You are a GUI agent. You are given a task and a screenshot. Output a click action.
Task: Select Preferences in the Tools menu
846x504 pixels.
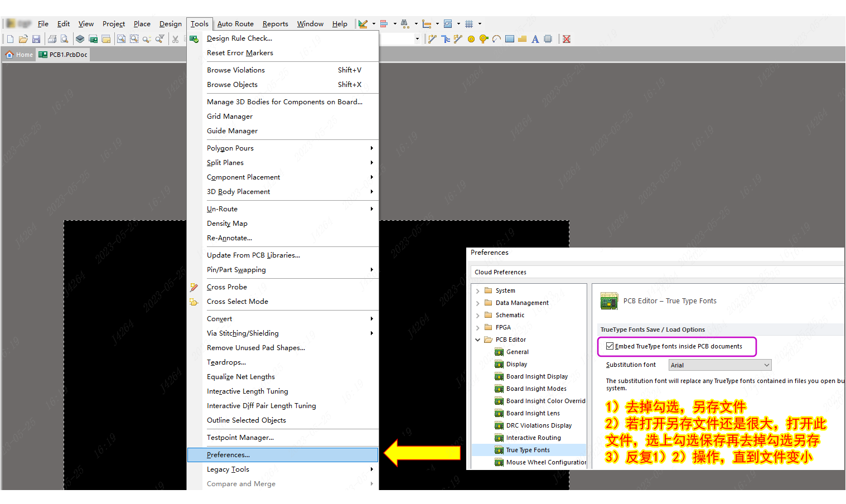click(228, 455)
